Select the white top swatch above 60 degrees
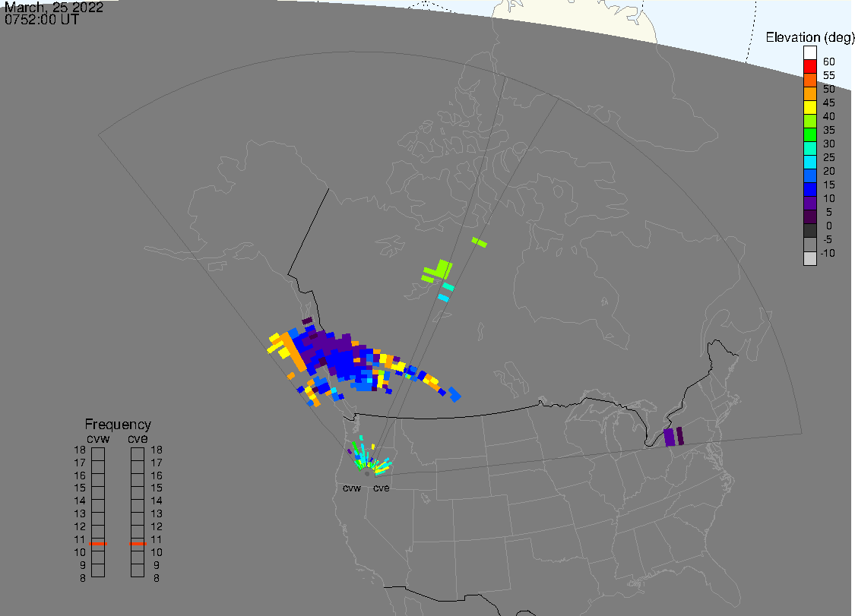Screen dimensions: 855x616 809,53
